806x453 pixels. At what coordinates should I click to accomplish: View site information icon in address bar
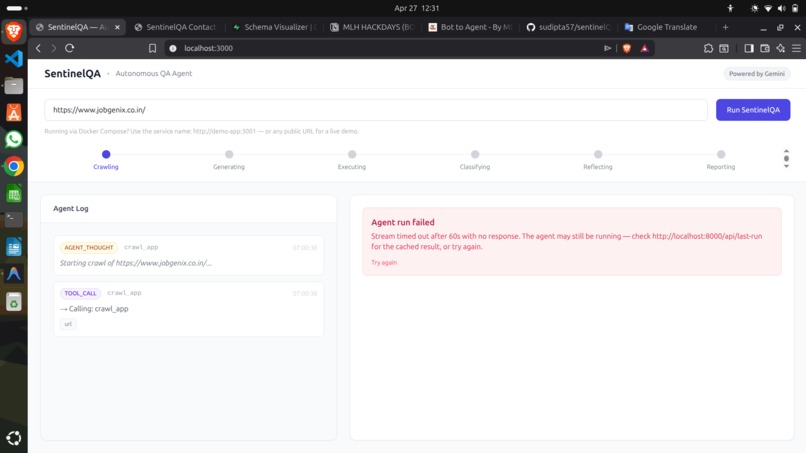tap(173, 48)
